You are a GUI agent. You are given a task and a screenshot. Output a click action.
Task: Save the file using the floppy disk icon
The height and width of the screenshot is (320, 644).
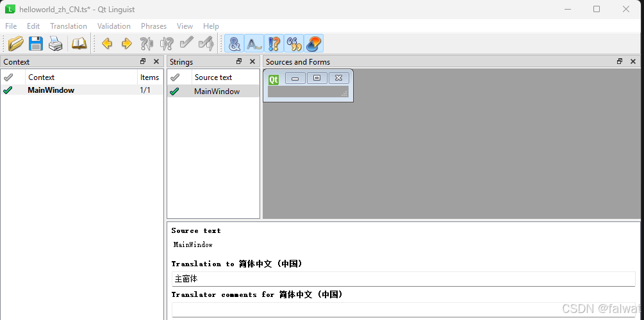(x=36, y=43)
